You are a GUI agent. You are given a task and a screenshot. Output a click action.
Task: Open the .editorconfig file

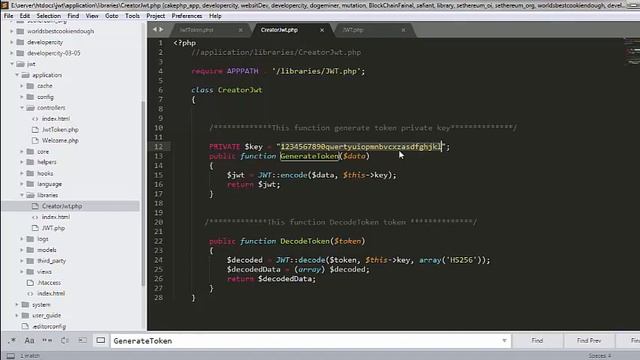point(49,327)
